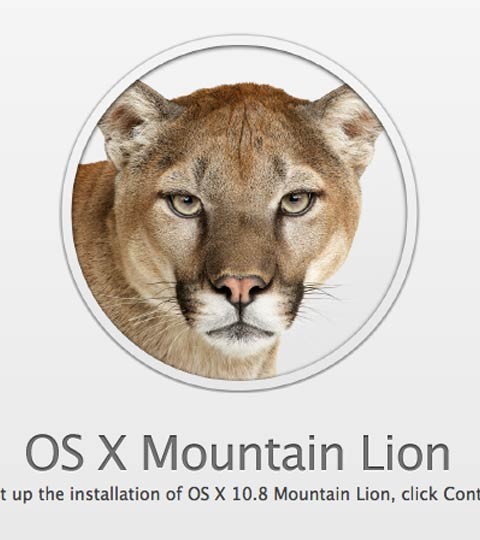Click the lion's pink nose
Image resolution: width=480 pixels, height=540 pixels.
tap(240, 289)
